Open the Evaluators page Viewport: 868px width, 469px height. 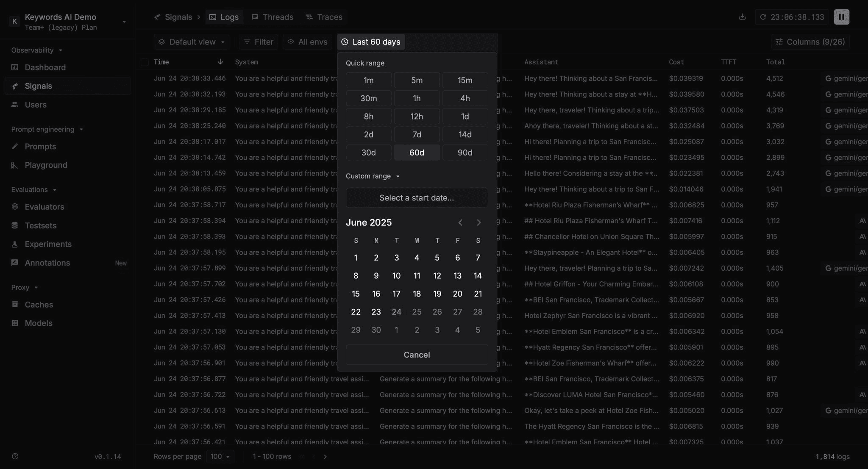point(44,207)
